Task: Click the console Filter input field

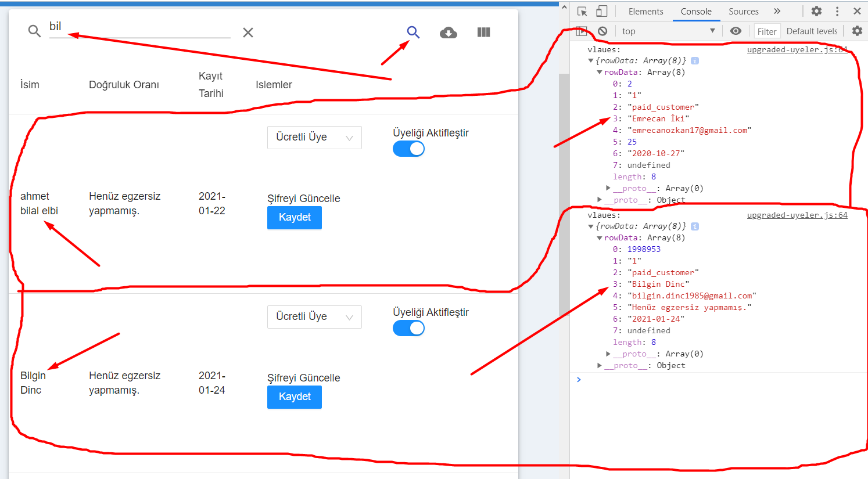Action: (767, 31)
